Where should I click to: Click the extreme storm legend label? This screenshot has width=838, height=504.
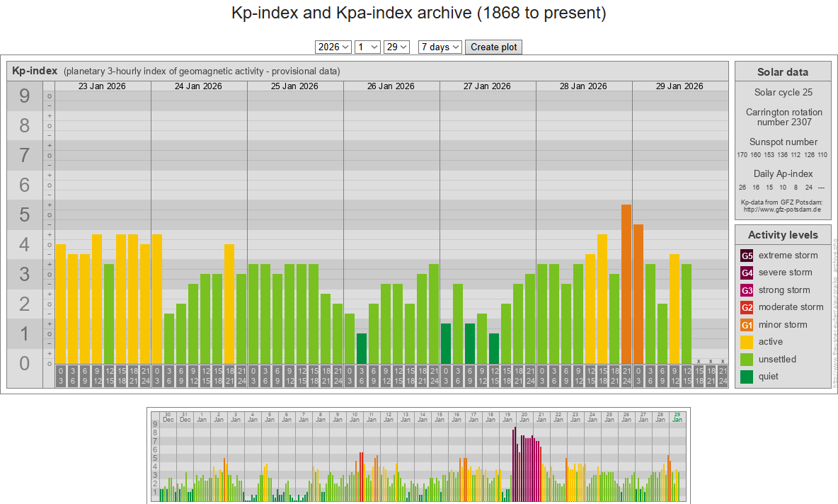click(788, 256)
